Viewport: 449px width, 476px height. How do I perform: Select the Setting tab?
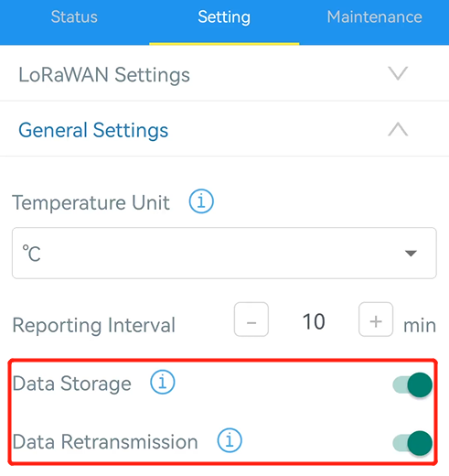click(224, 17)
